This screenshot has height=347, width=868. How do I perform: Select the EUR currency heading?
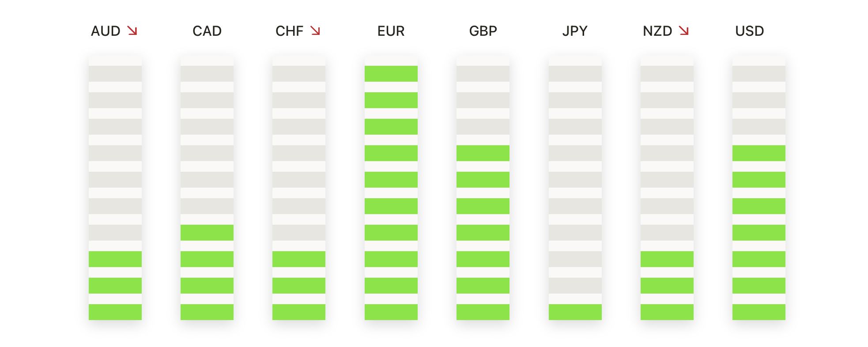tap(391, 31)
